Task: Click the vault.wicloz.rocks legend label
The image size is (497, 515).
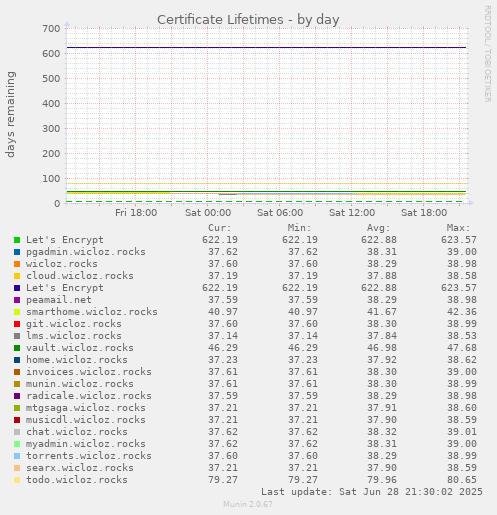Action: tap(80, 348)
